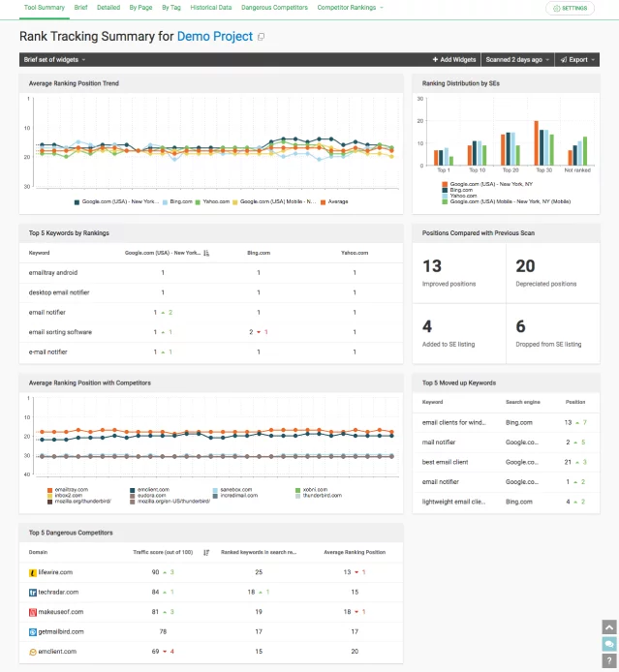Viewport: 619px width, 672px height.
Task: Click the copy icon beside Demo Project
Action: coord(261,37)
